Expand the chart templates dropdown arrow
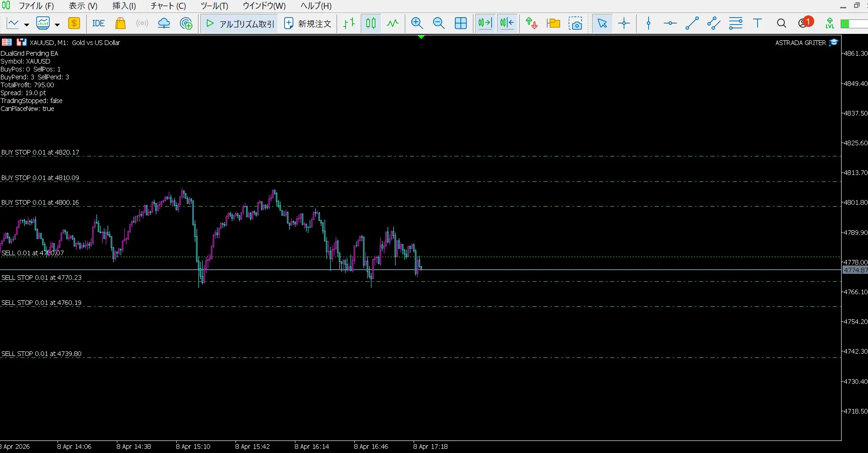Image resolution: width=868 pixels, height=453 pixels. [x=57, y=25]
